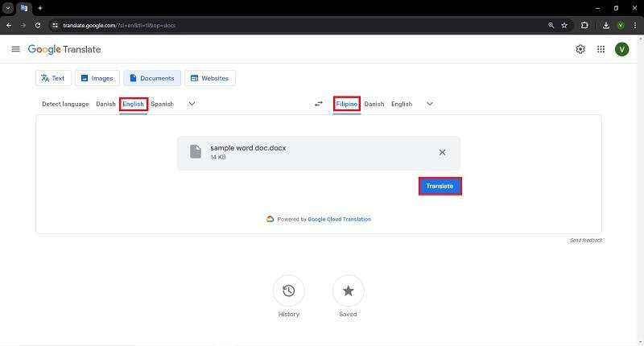The width and height of the screenshot is (644, 346).
Task: Open the tab search dropdown
Action: [x=8, y=8]
